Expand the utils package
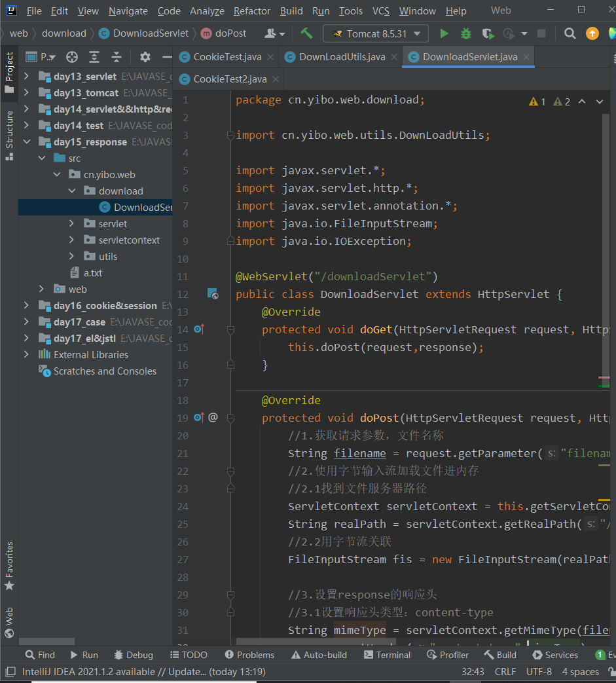This screenshot has height=683, width=616. (72, 256)
